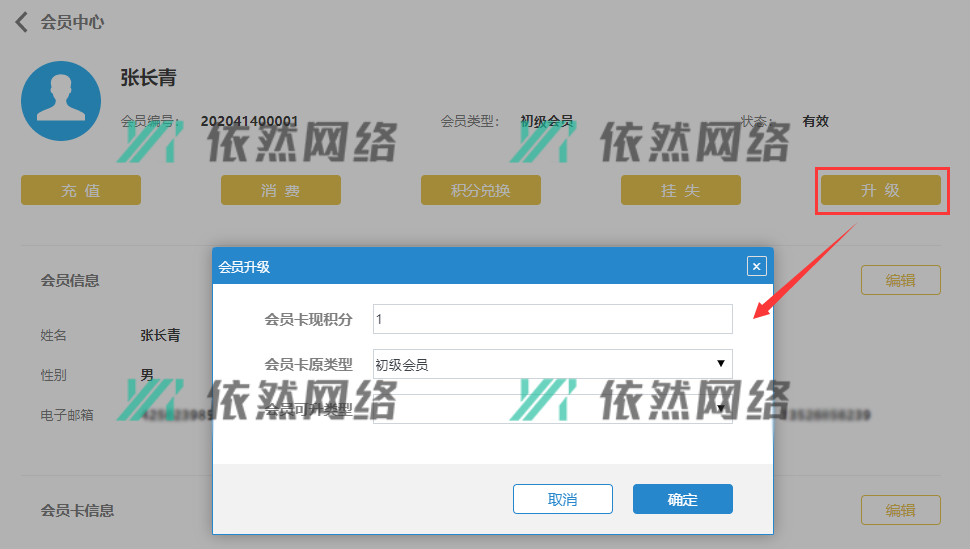Click 编辑 in the 会员信息 section
This screenshot has width=970, height=549.
900,281
